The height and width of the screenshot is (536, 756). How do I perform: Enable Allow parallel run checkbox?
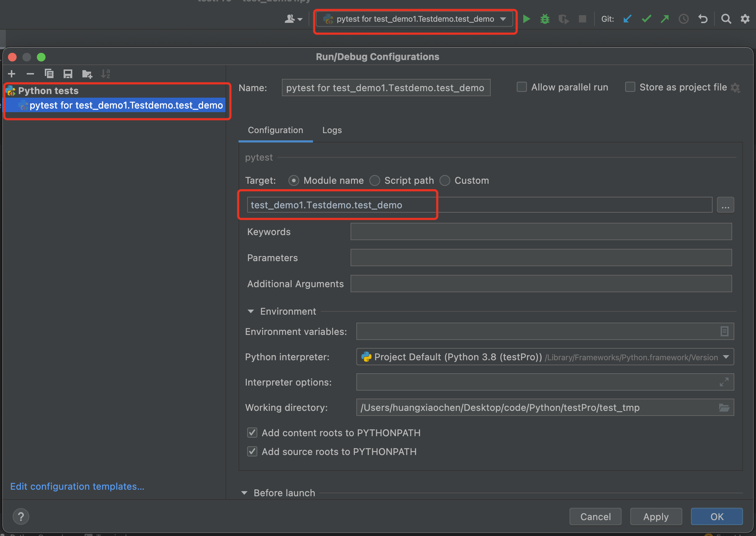point(521,87)
